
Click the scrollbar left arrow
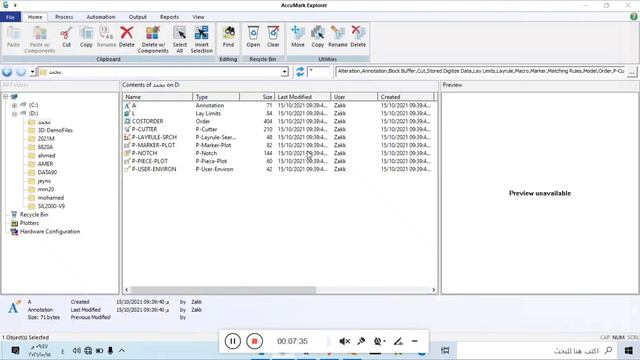pos(127,290)
